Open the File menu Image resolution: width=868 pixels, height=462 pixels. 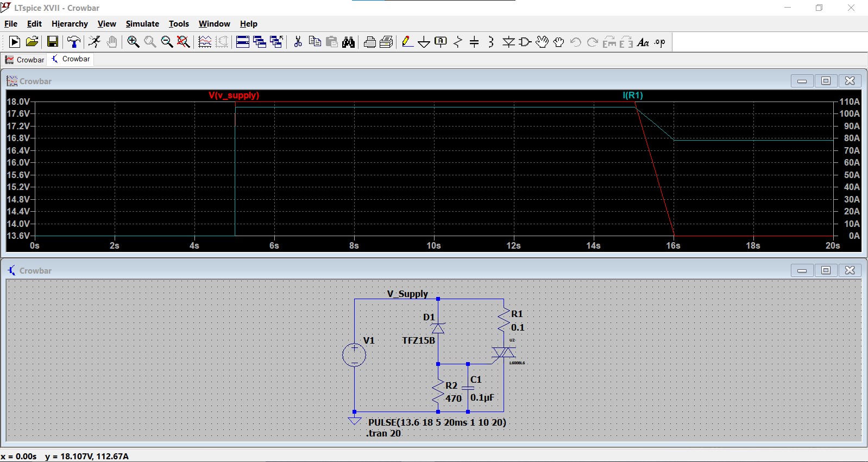click(x=11, y=24)
